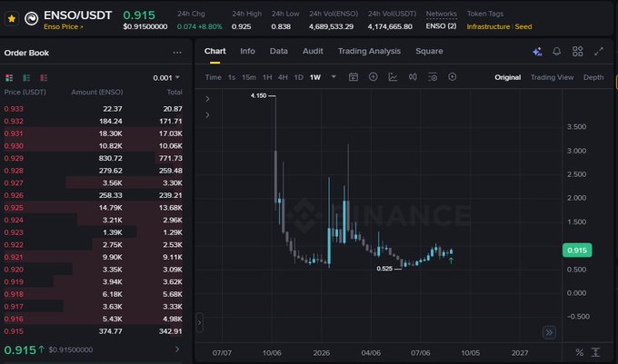Toggle the favorite star for ENSO/USDT
This screenshot has width=618, height=364.
coord(12,18)
